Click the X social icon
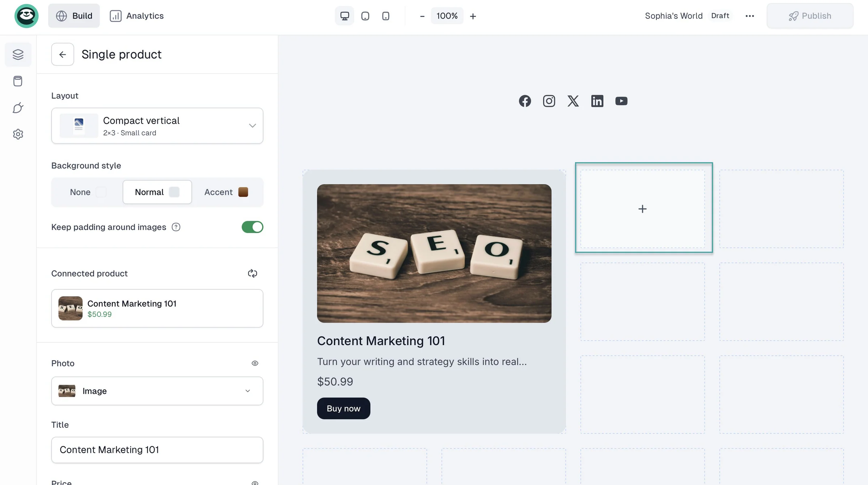Viewport: 868px width, 485px height. pos(573,101)
